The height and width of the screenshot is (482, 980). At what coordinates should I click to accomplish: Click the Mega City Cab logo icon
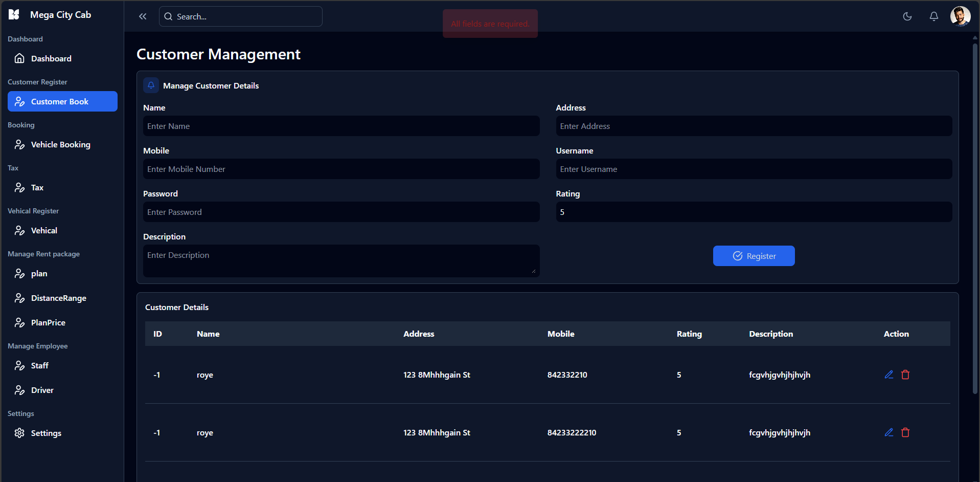coord(14,15)
